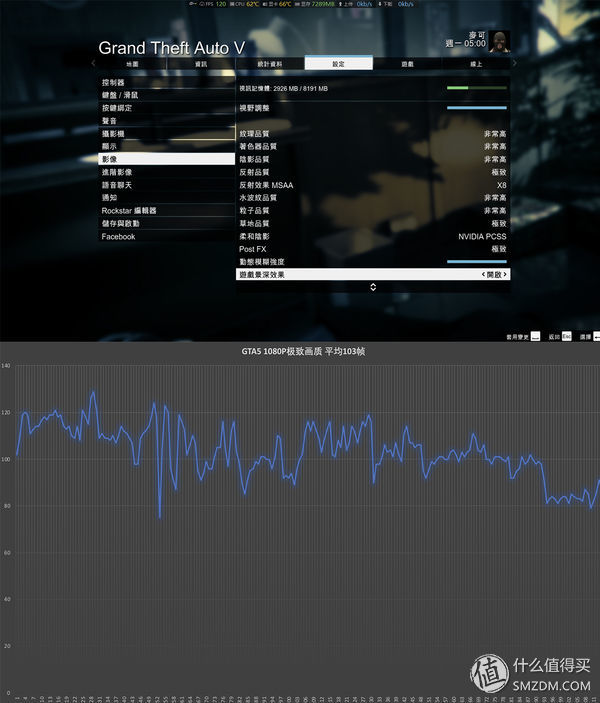The width and height of the screenshot is (600, 703).
Task: Change 草地品質 value 極致
Action: (499, 224)
